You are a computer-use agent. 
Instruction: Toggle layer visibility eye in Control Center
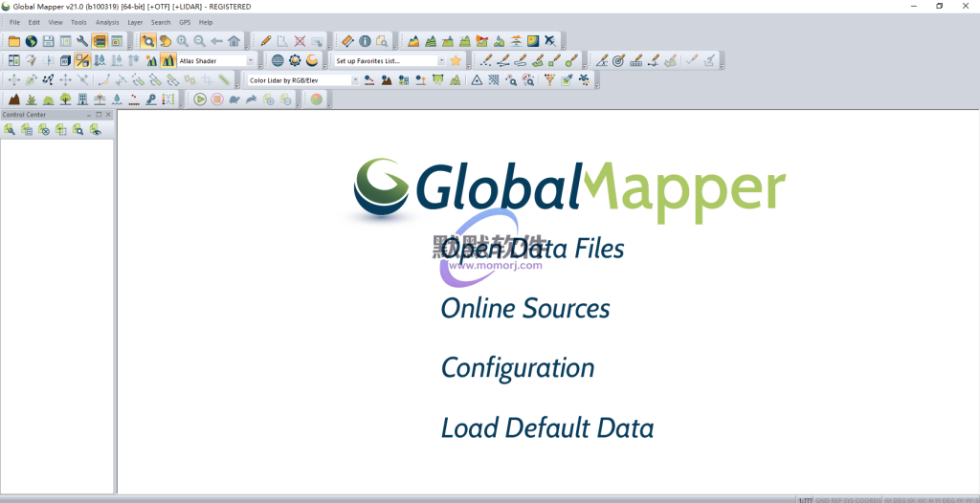click(95, 130)
